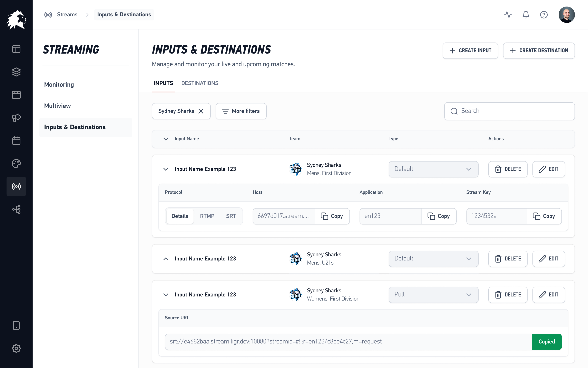Select the RTMP protocol option
The width and height of the screenshot is (588, 368).
(207, 216)
